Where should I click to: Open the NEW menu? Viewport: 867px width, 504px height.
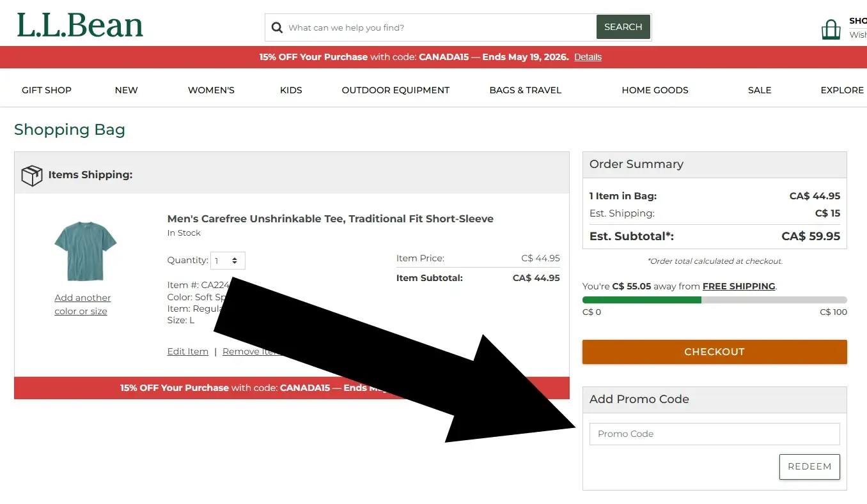(126, 90)
